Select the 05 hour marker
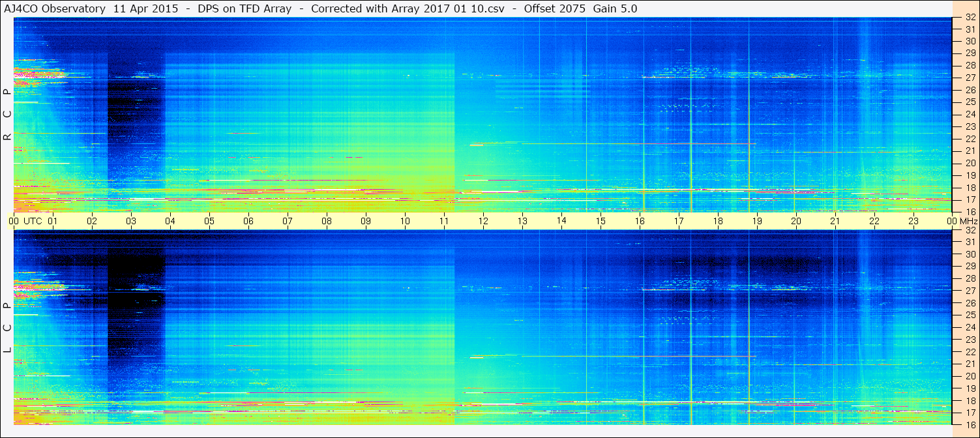Viewport: 980px width, 438px height. click(209, 221)
